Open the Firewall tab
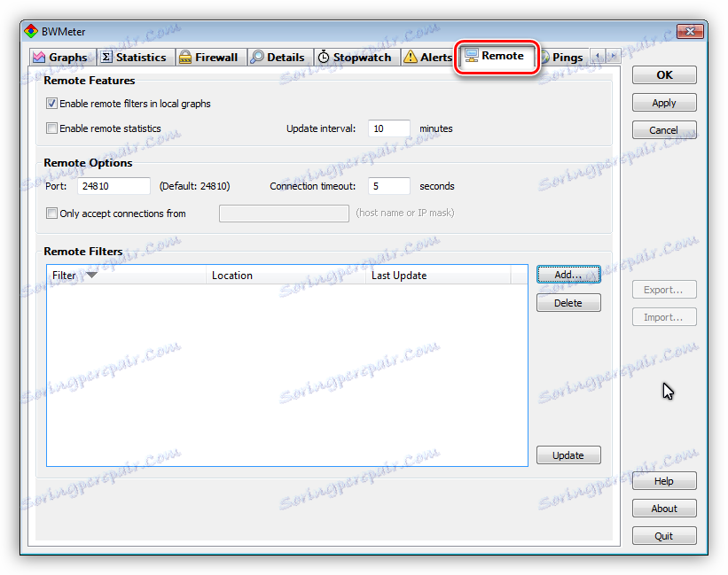This screenshot has height=575, width=728. tap(211, 57)
